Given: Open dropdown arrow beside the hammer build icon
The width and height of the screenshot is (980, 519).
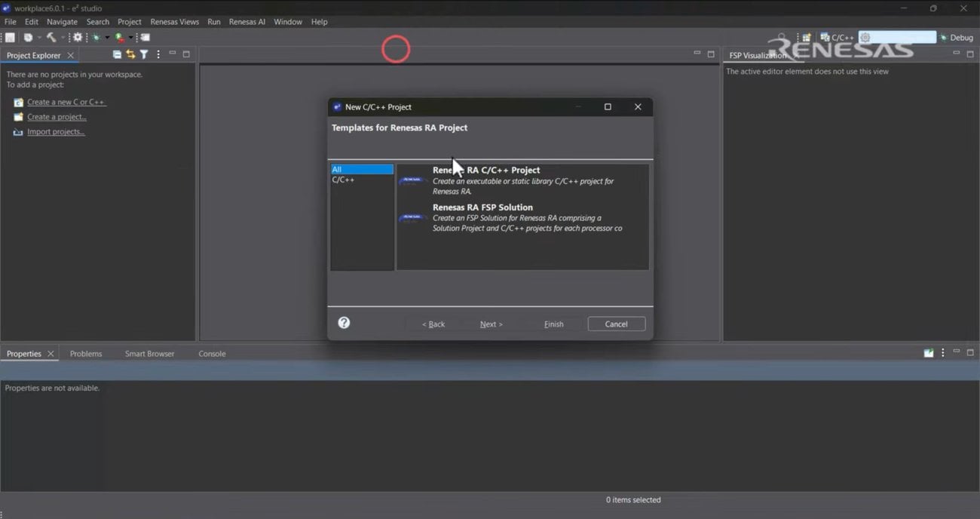Looking at the screenshot, I should pos(62,37).
